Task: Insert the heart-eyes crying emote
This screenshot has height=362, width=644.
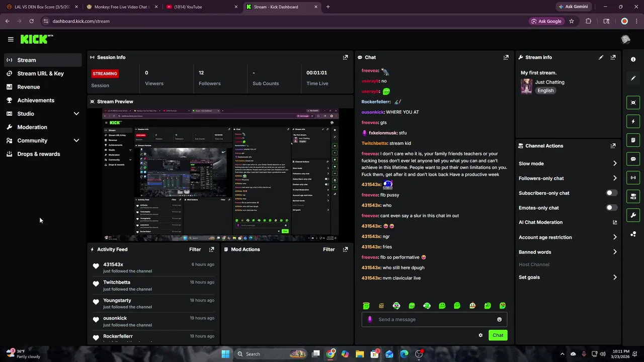Action: pyautogui.click(x=502, y=305)
